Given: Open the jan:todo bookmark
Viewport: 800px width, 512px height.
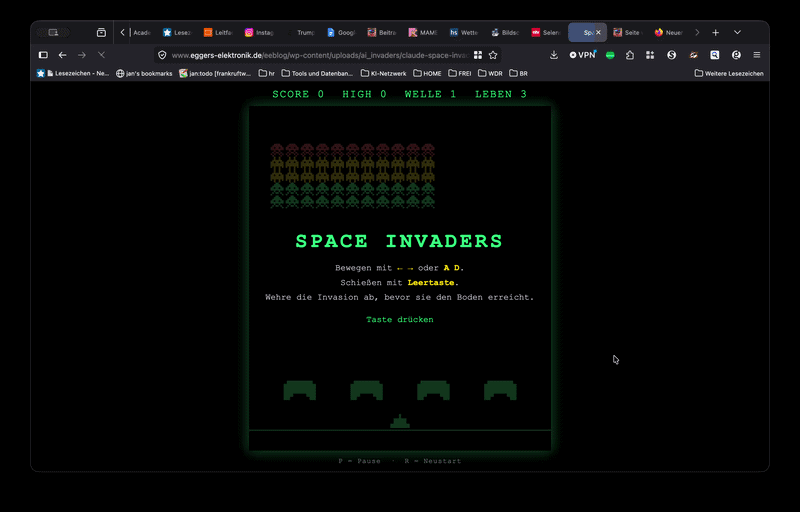Looking at the screenshot, I should pos(215,73).
